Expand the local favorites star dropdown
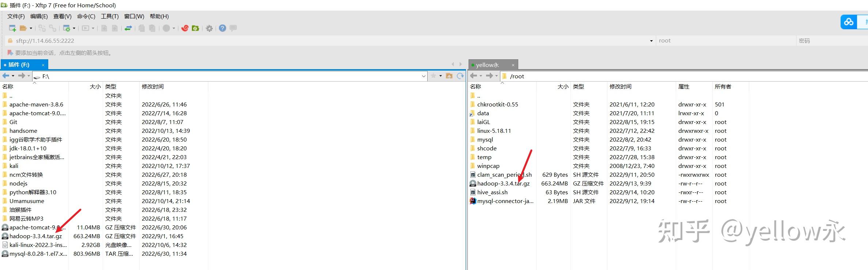 tap(440, 76)
